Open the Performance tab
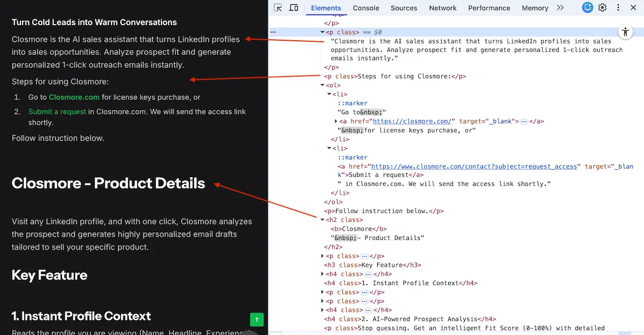Viewport: 644px width, 335px height. coord(489,8)
